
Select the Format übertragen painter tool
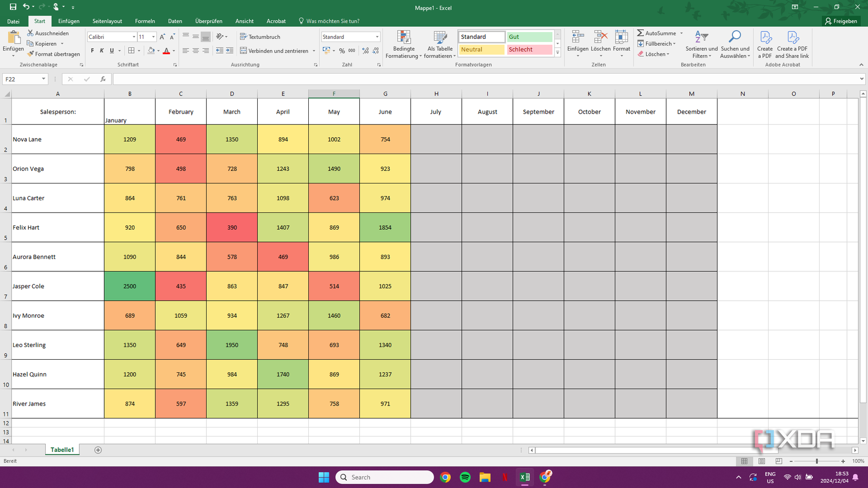pos(53,54)
